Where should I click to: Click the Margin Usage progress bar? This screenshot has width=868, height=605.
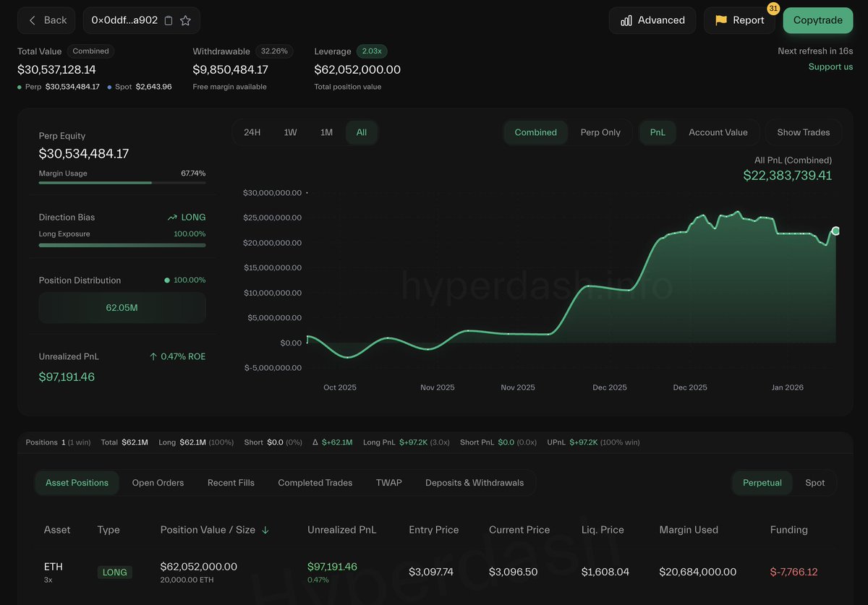click(122, 183)
